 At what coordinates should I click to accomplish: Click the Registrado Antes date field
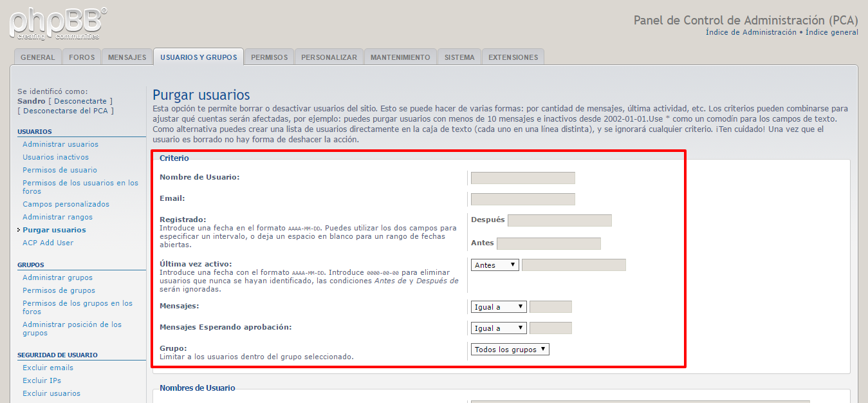548,243
